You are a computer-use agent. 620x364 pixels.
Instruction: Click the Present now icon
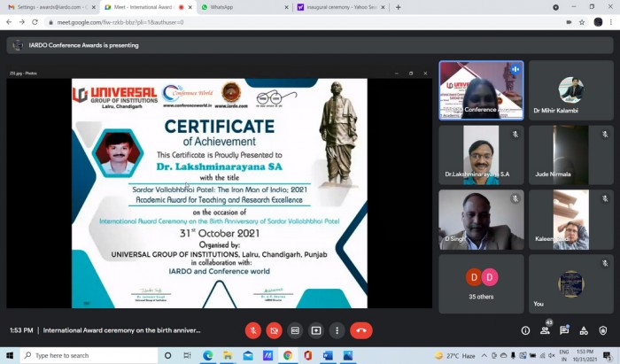pos(316,330)
